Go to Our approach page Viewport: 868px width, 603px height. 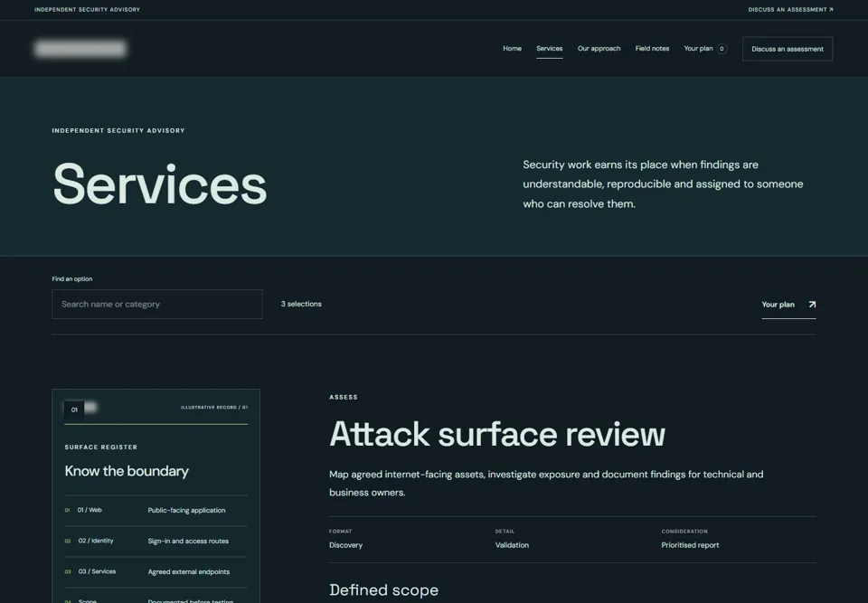[599, 49]
